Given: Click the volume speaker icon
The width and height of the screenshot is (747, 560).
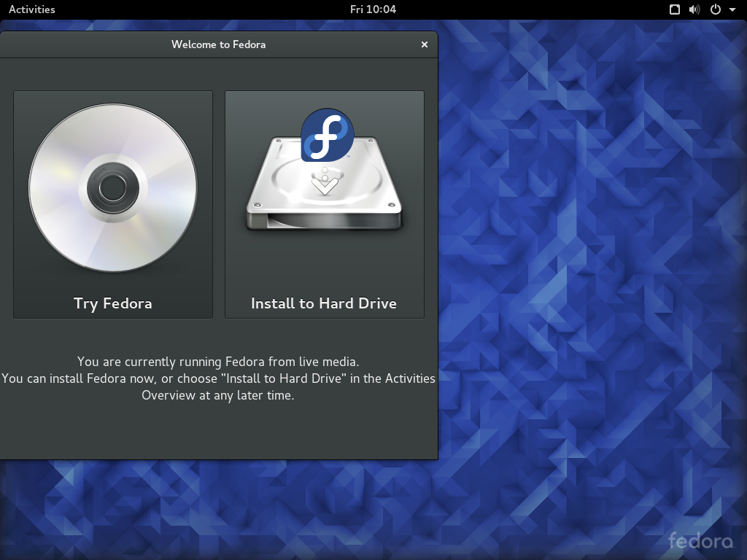Looking at the screenshot, I should (x=694, y=9).
